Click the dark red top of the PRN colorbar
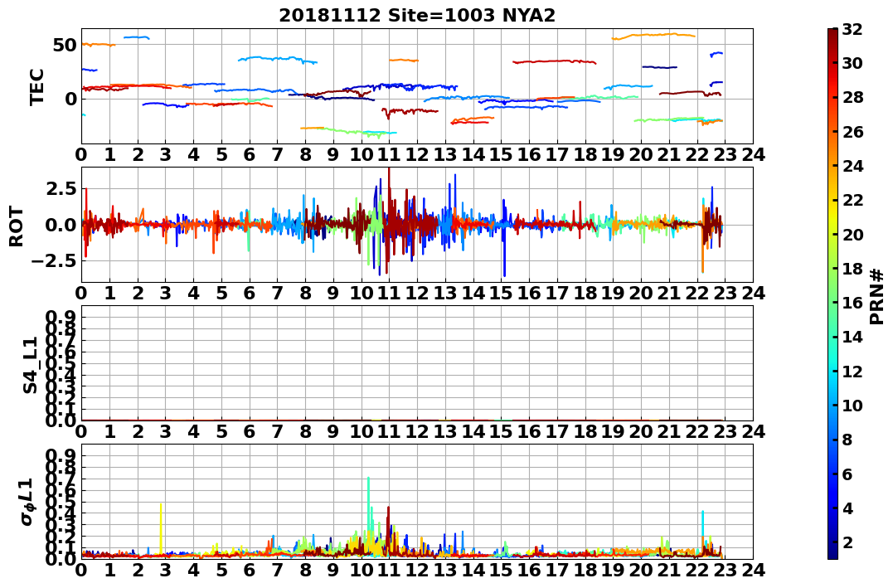The width and height of the screenshot is (893, 588). click(x=832, y=33)
